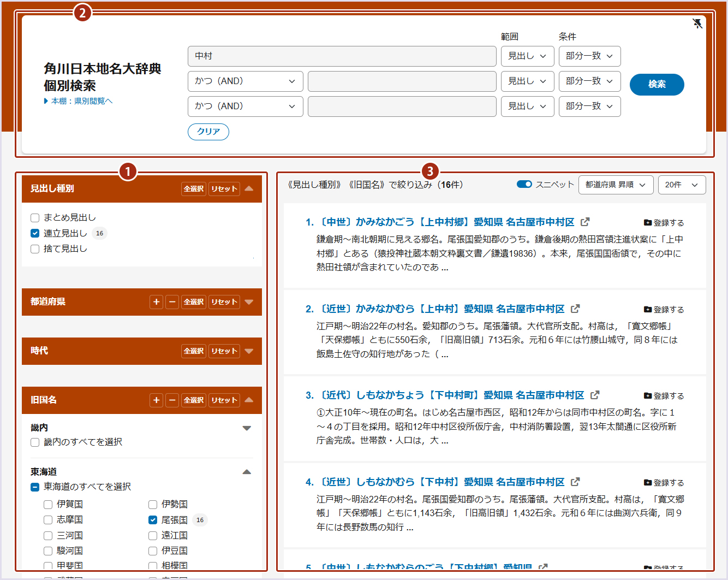Click the second search keyword field
728x580 pixels.
(x=402, y=81)
